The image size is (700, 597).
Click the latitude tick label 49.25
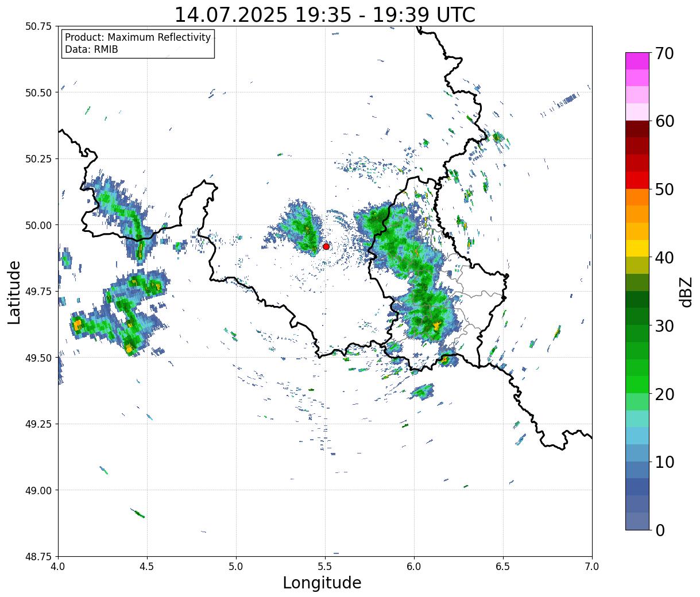tap(38, 424)
